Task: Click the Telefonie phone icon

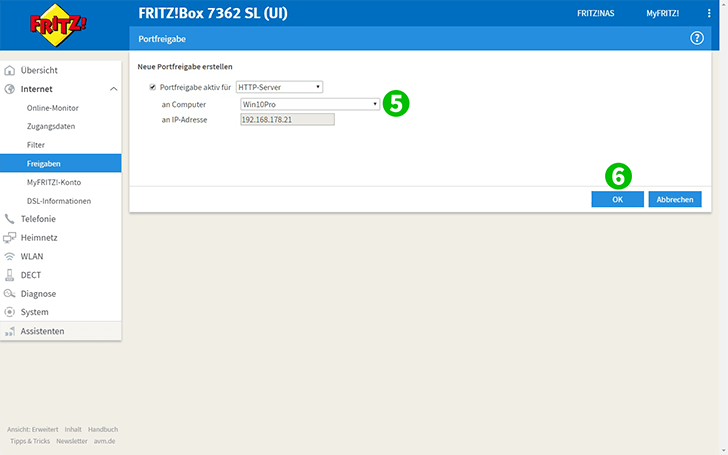Action: [10, 219]
